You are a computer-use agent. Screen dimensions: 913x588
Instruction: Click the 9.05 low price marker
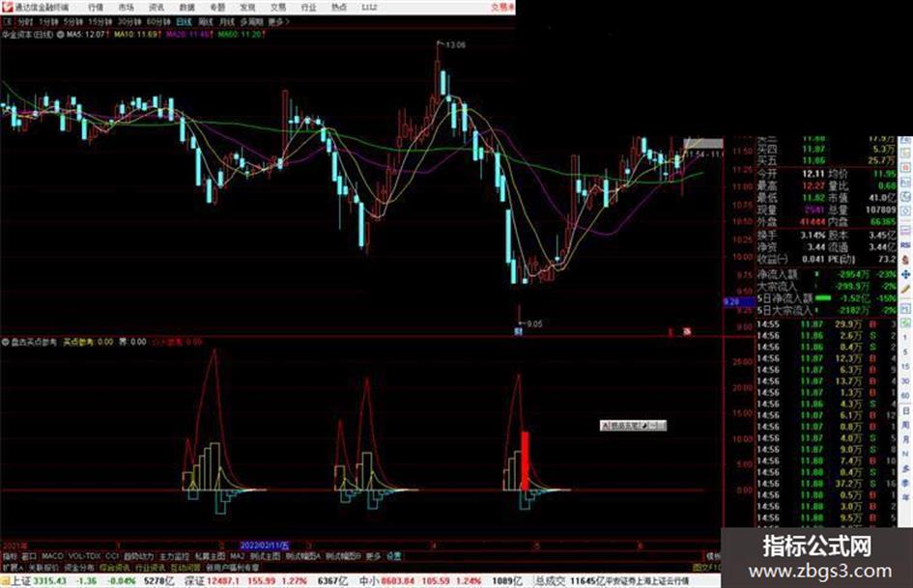coord(533,323)
